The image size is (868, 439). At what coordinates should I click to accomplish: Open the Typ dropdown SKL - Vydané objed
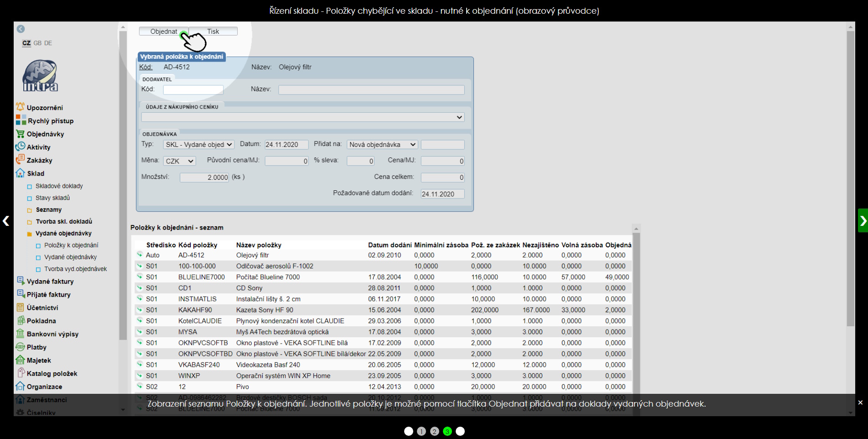tap(198, 145)
